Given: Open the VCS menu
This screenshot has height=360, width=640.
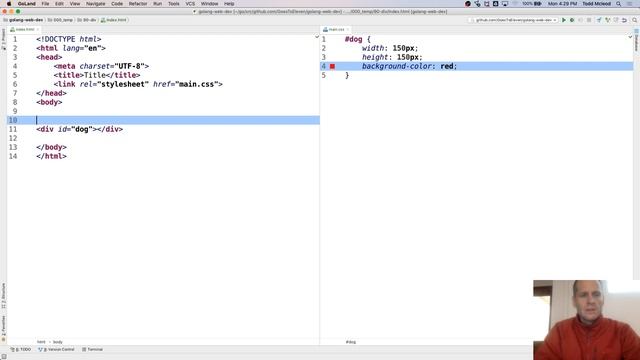Looking at the screenshot, I should click(190, 4).
